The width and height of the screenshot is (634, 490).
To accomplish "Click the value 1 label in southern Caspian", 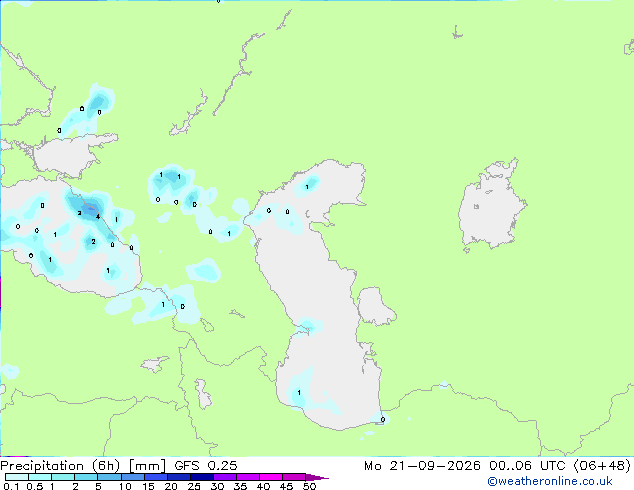I will point(299,393).
